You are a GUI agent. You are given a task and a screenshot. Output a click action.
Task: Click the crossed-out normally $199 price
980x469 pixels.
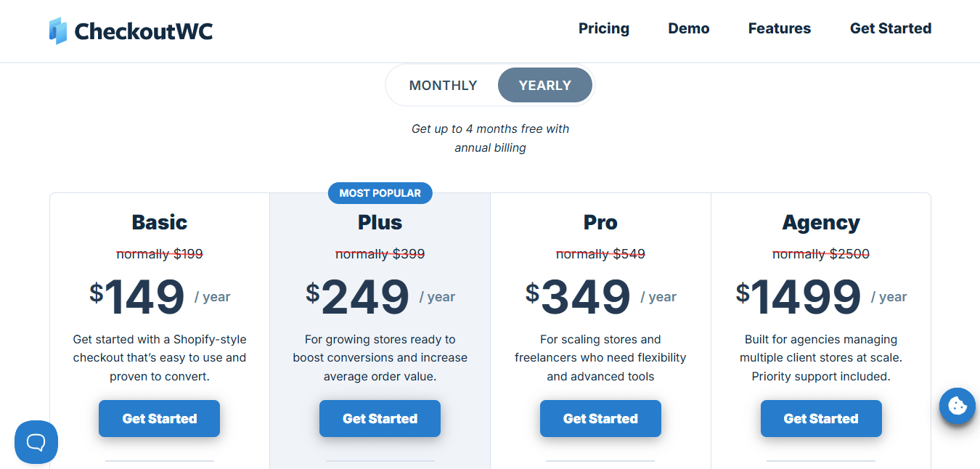point(159,253)
